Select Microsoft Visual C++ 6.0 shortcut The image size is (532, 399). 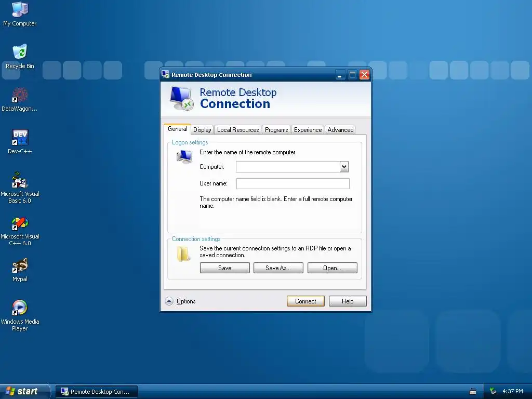tap(20, 231)
